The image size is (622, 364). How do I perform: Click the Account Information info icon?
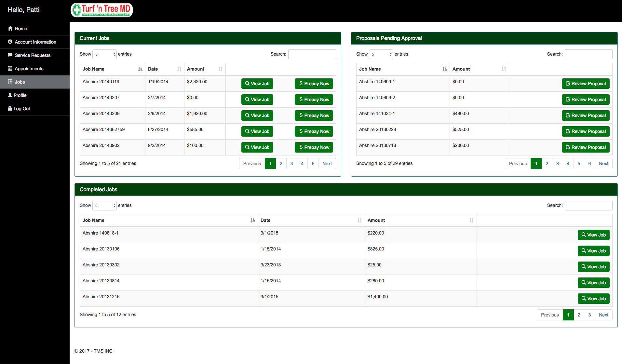point(10,42)
